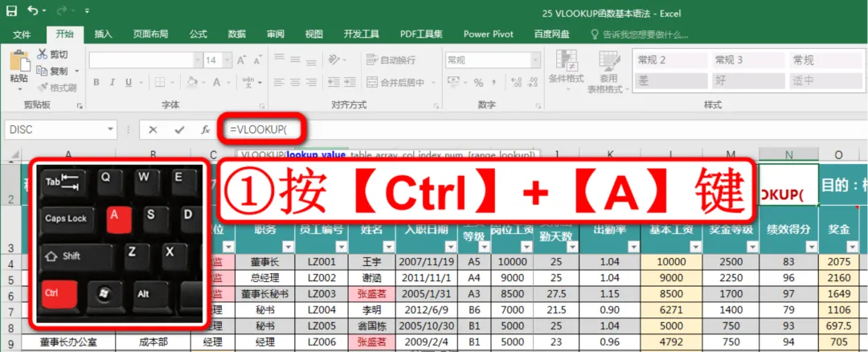Click the formula bar with =VLOOKUP(
Screen dimensions: 868x352
[x=542, y=130]
